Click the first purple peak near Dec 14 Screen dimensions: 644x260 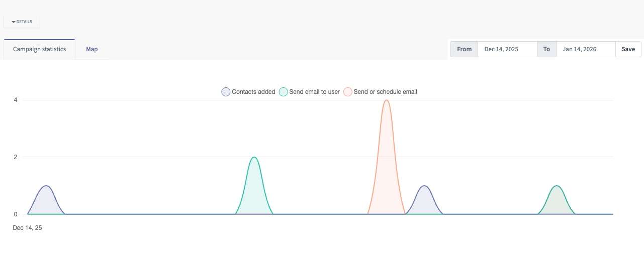(46, 186)
